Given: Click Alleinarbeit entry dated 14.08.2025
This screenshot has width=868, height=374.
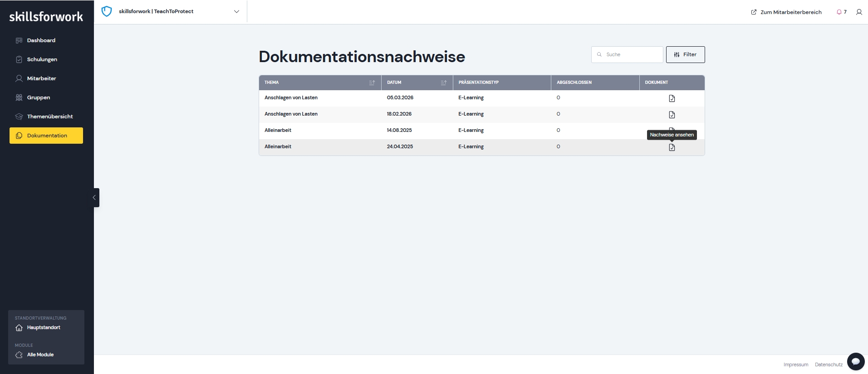Looking at the screenshot, I should [278, 130].
